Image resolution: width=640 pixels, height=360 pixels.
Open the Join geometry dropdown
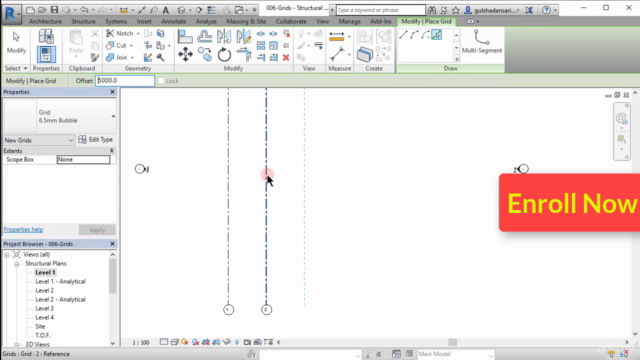132,58
